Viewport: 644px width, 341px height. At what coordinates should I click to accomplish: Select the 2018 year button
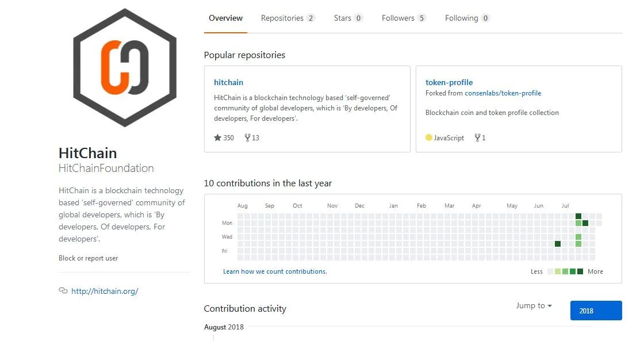tap(596, 311)
